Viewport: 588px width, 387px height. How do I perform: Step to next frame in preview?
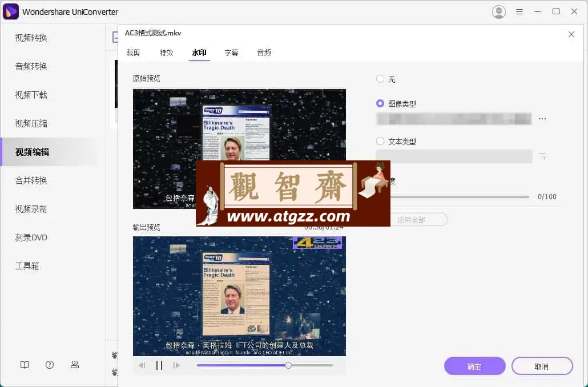pos(176,365)
